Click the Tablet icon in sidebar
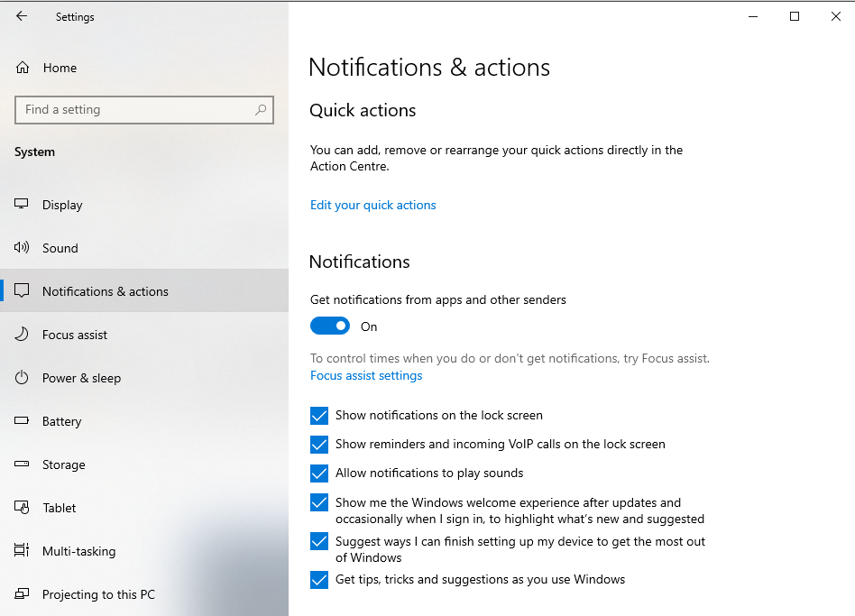Screen dimensions: 855x616 coord(22,508)
